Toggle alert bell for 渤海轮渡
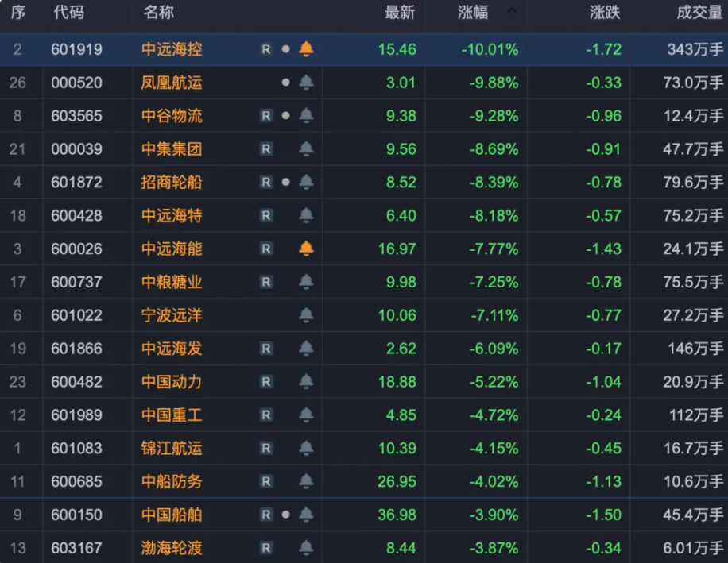This screenshot has width=728, height=563. point(306,548)
